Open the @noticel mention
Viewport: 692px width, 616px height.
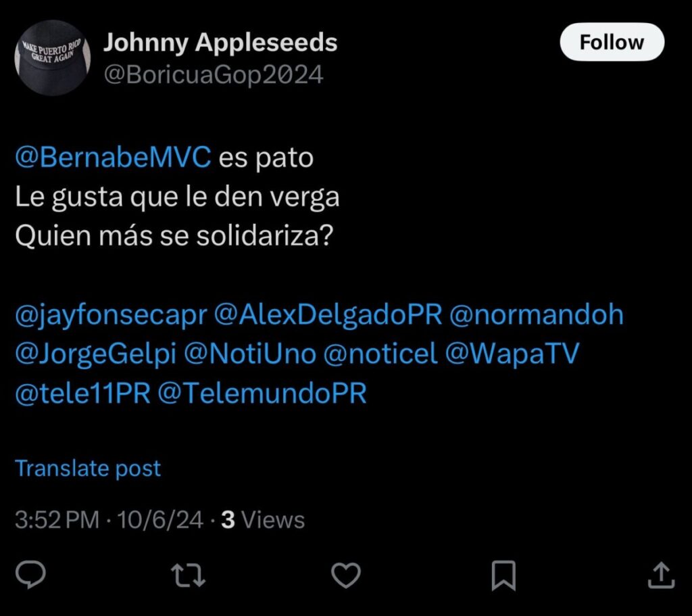click(x=380, y=354)
